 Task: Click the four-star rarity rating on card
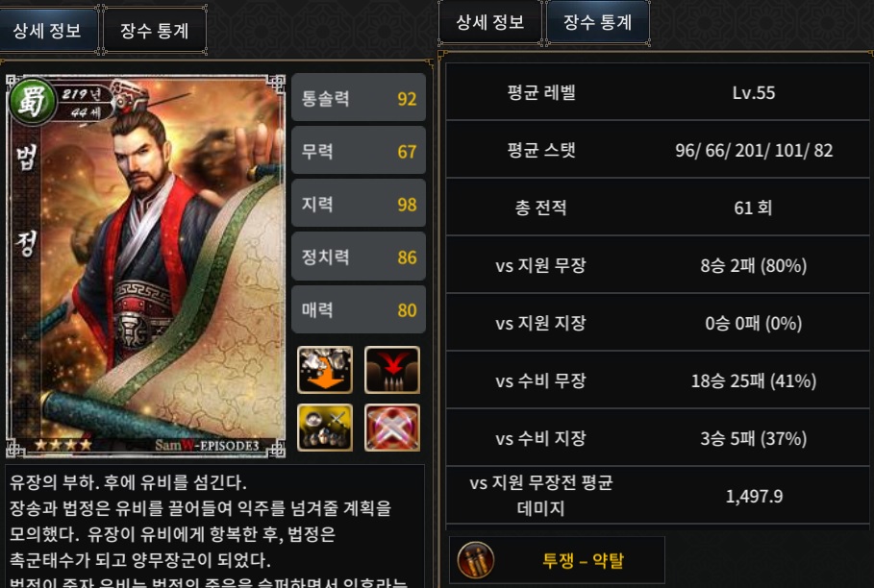tap(62, 445)
